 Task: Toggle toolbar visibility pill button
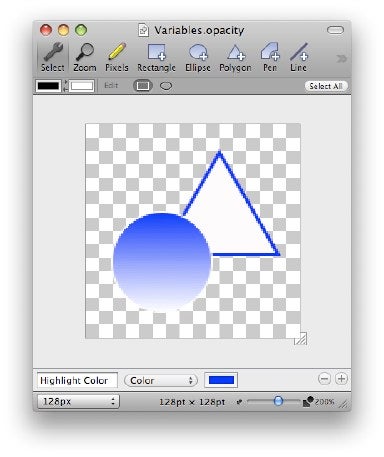click(x=335, y=30)
